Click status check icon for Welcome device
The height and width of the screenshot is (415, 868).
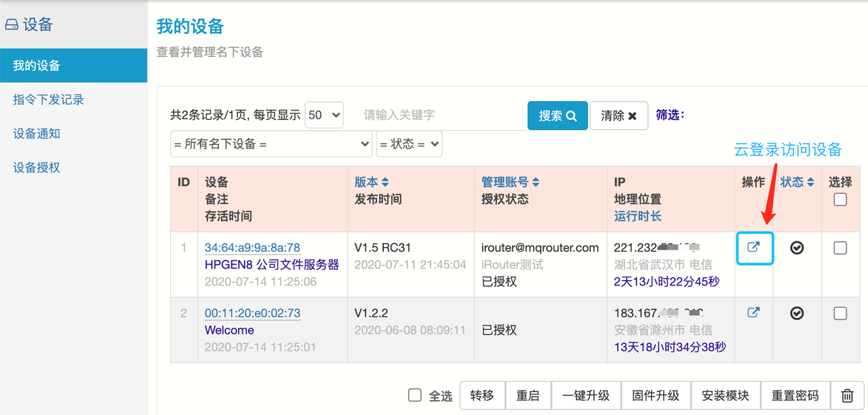(x=797, y=313)
